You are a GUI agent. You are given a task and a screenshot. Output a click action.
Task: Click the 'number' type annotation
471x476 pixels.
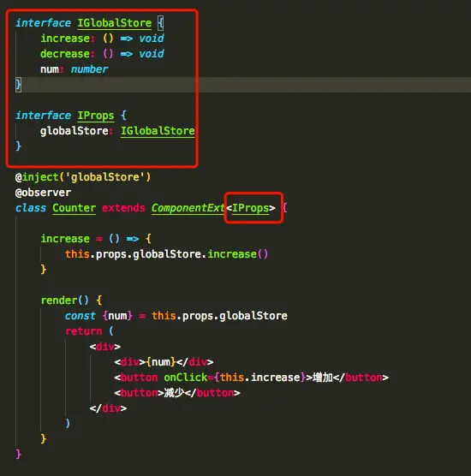click(89, 69)
